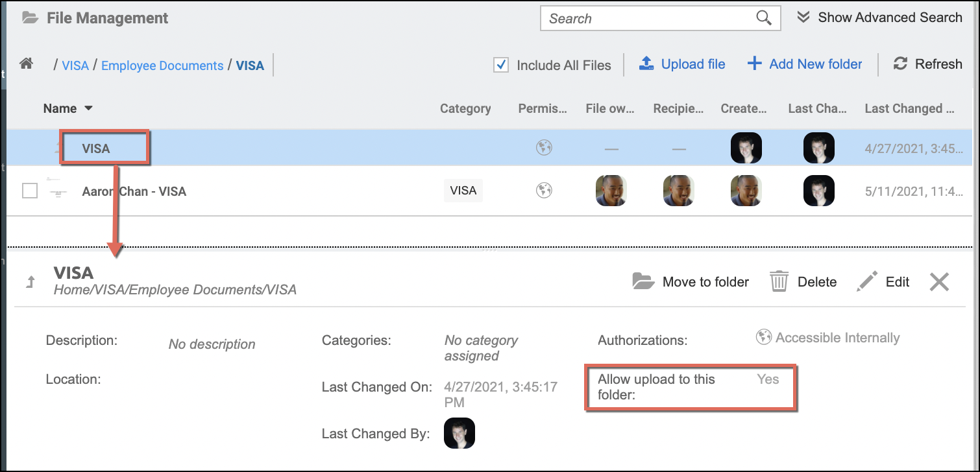Click the Edit pencil icon
The width and height of the screenshot is (980, 472).
pos(866,281)
